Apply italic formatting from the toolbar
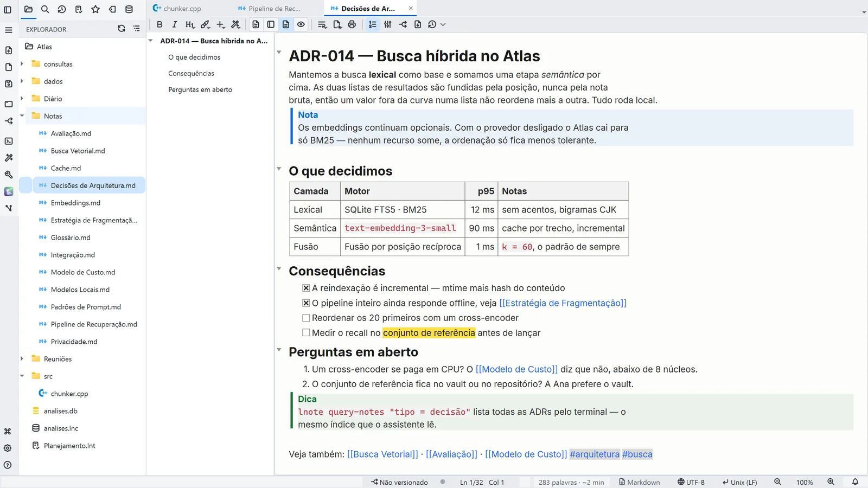 175,24
